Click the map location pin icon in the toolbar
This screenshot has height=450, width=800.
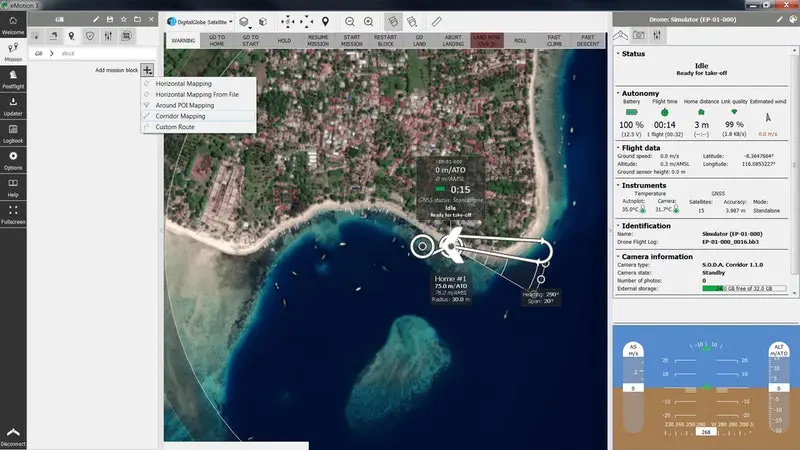pyautogui.click(x=325, y=21)
